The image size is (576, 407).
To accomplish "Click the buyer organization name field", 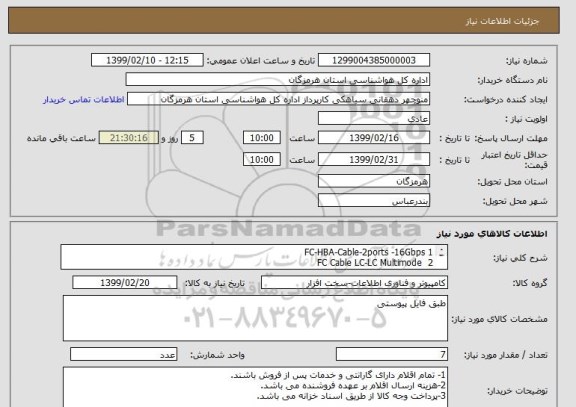I will 277,80.
